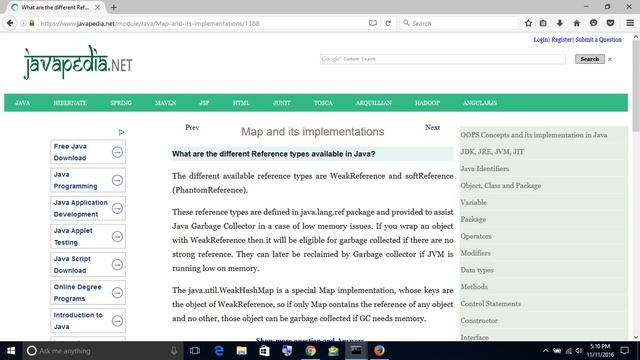Click the Login link
The width and height of the screenshot is (640, 360).
pyautogui.click(x=541, y=40)
